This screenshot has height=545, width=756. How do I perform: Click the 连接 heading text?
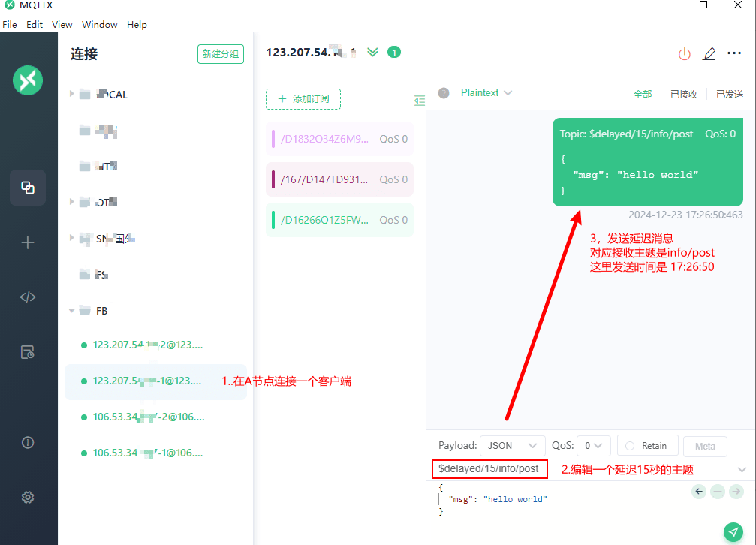pyautogui.click(x=84, y=53)
